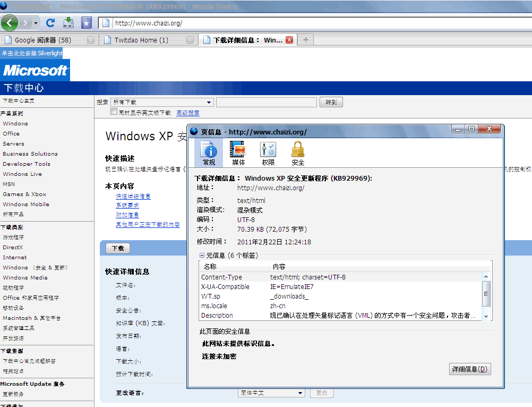Close the 下载详细信息 tab with red X

[289, 40]
